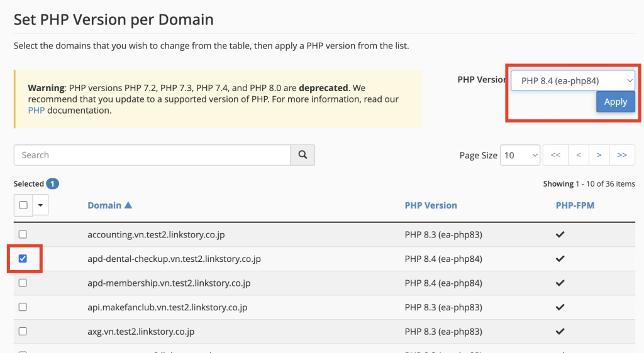
Task: Tick the apd-membership domain checkbox
Action: pos(23,283)
